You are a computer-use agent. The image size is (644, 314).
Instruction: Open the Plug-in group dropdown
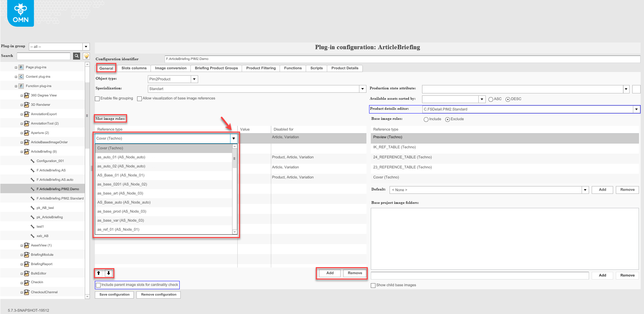pos(86,46)
